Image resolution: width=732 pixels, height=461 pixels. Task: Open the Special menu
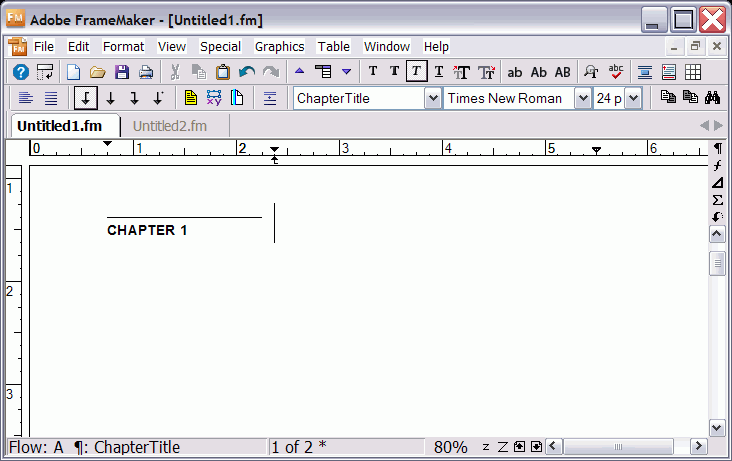click(x=220, y=47)
